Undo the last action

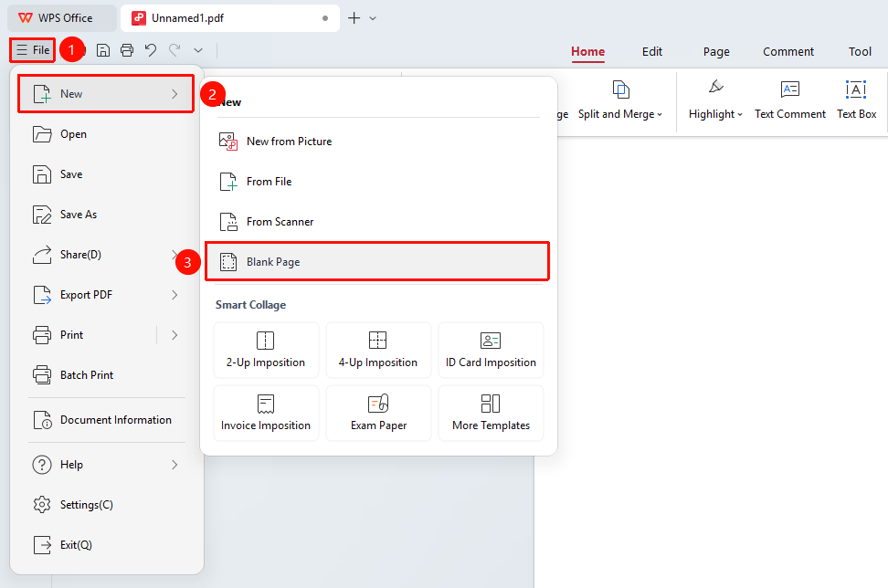tap(151, 50)
